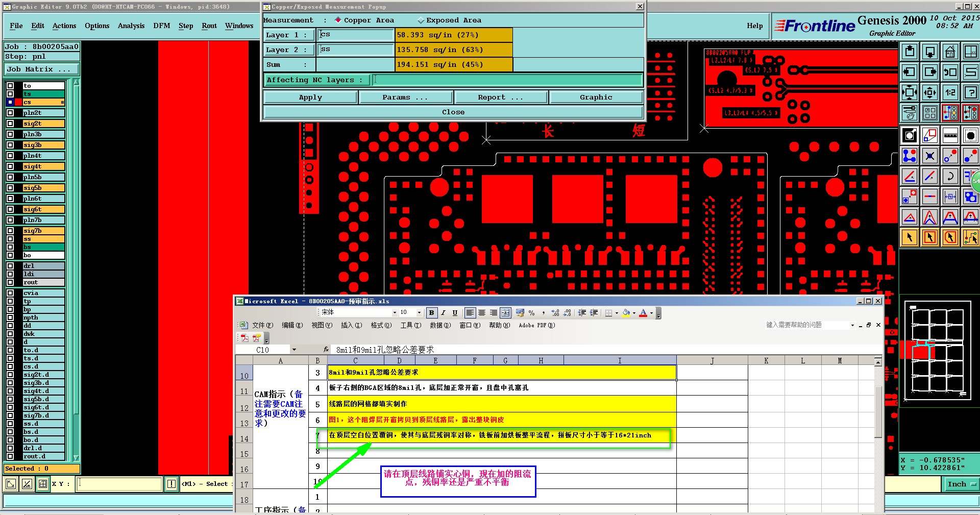Open the font color dropdown arrow

(651, 312)
